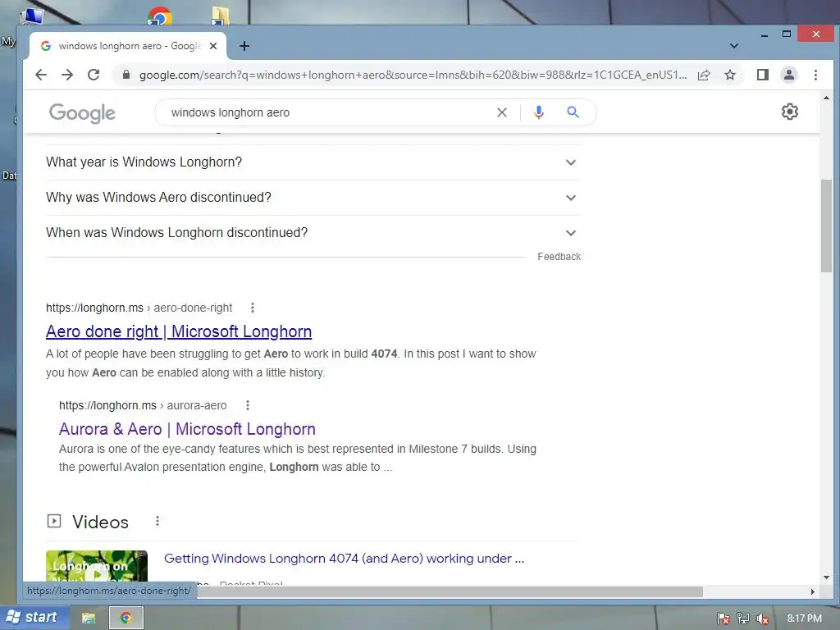The image size is (840, 630).
Task: Click into the Google search input
Action: tap(330, 112)
